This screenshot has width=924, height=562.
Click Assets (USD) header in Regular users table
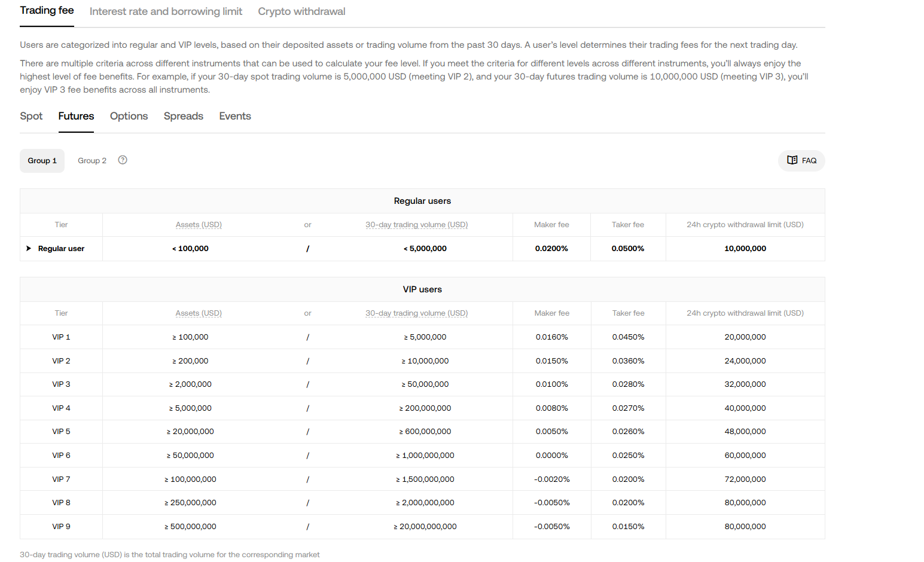[199, 225]
